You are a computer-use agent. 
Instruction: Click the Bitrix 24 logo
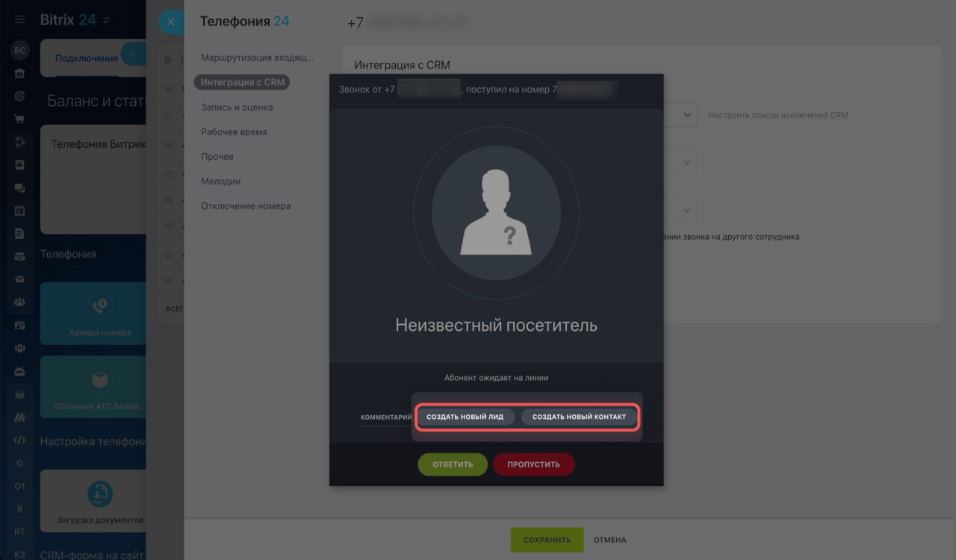[68, 20]
